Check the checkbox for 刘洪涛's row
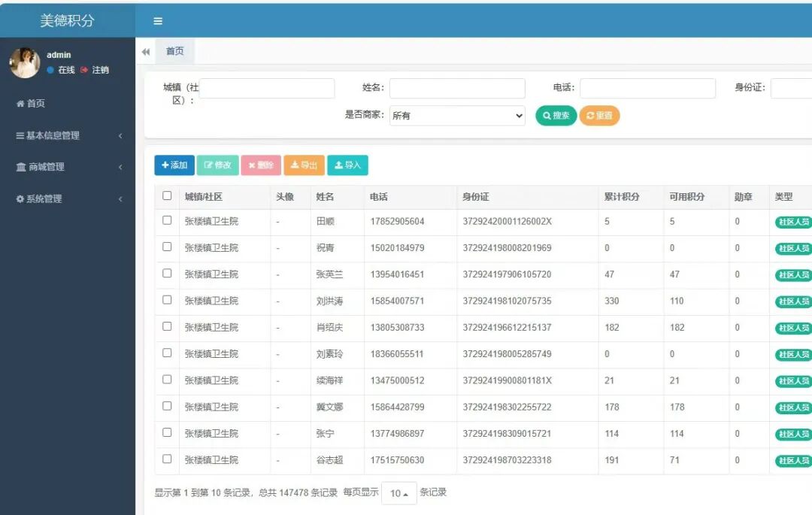The image size is (812, 515). (168, 301)
